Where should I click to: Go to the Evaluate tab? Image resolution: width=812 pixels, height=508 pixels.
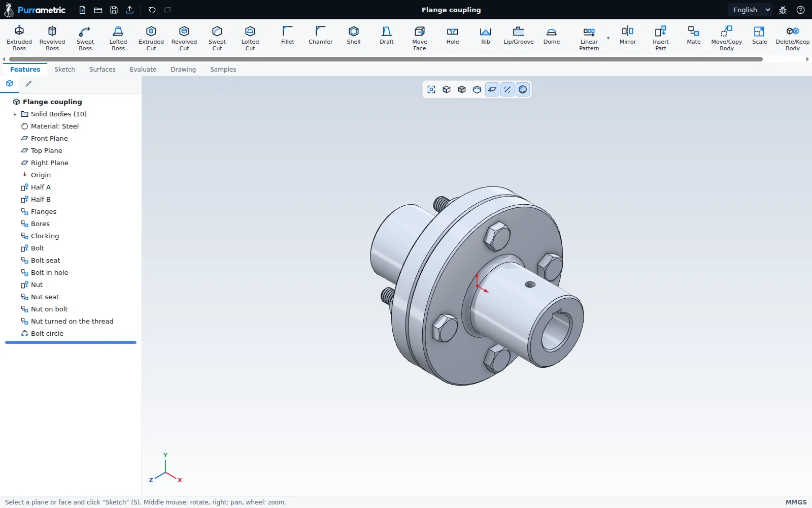(143, 69)
